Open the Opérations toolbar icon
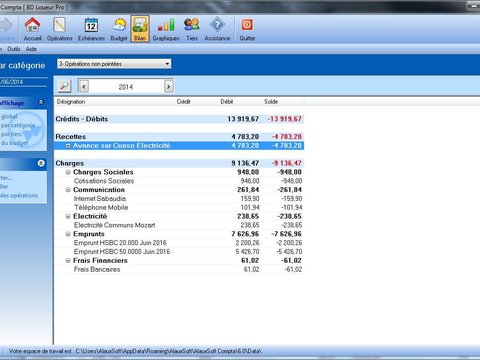The width and height of the screenshot is (480, 360). (59, 29)
